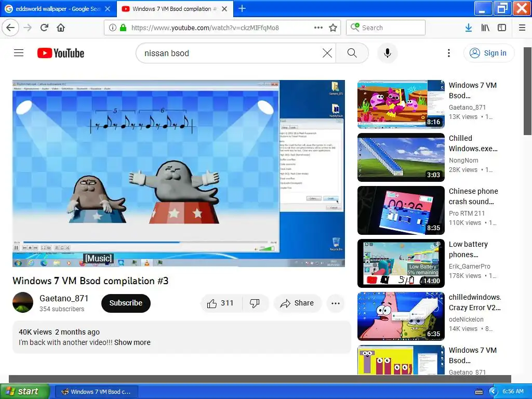The width and height of the screenshot is (532, 399).
Task: Click the Firefox Search box
Action: (386, 28)
